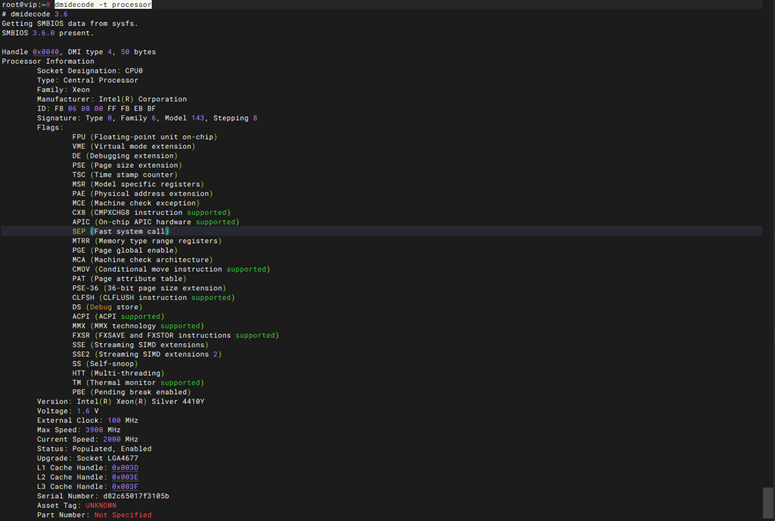Image resolution: width=775 pixels, height=521 pixels.
Task: Click the 'DE (Debugging extension)' flag
Action: 125,156
